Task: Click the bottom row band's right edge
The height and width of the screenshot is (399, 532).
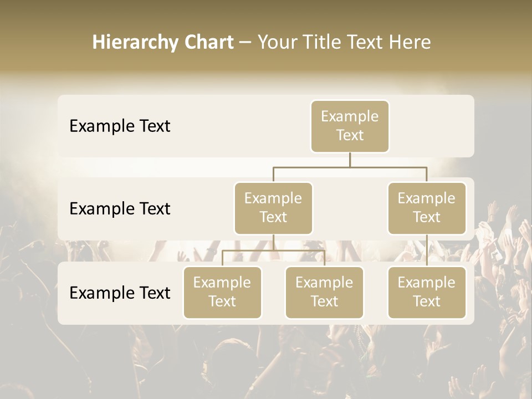Action: [470, 293]
